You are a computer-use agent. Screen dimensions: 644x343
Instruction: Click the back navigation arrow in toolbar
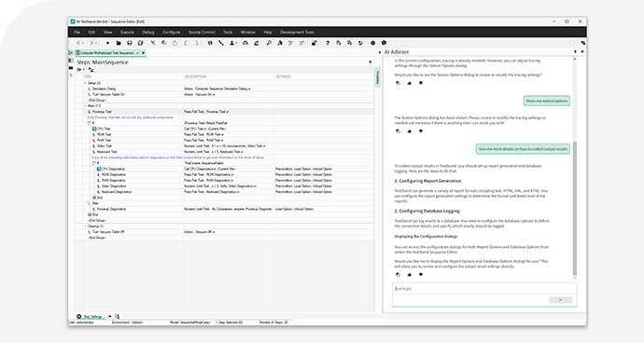tap(78, 43)
